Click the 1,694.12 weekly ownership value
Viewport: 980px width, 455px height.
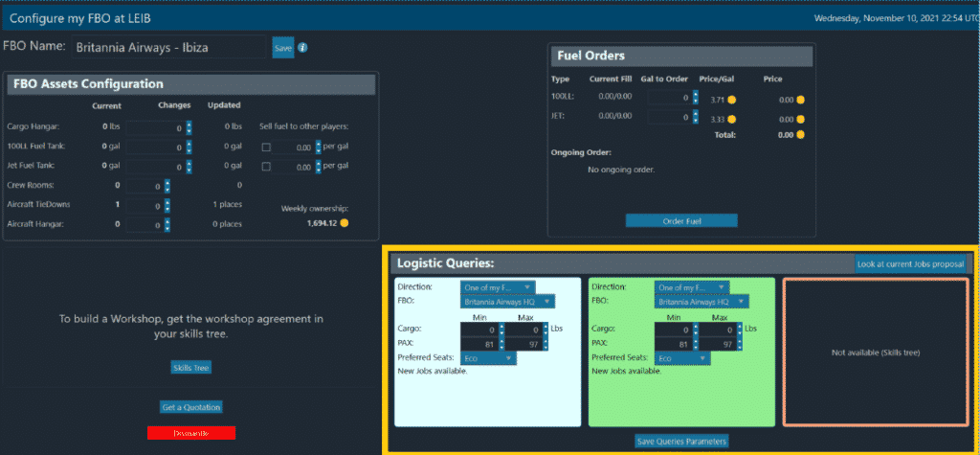click(322, 223)
